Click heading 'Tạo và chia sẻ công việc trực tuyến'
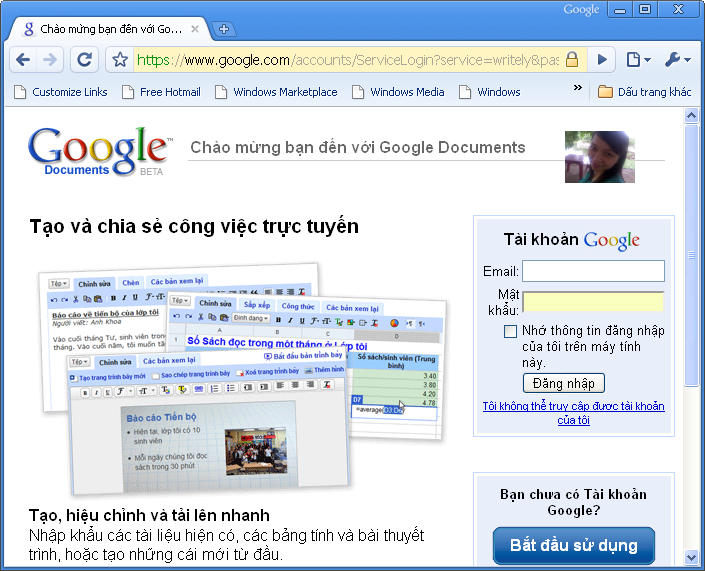 pos(194,226)
